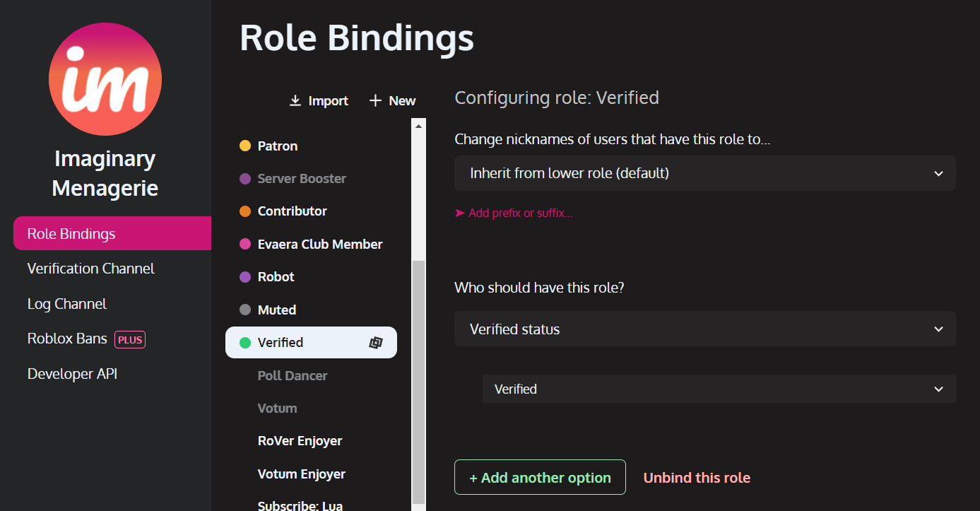Image resolution: width=980 pixels, height=511 pixels.
Task: Select the Evaera Club Member role
Action: [x=321, y=244]
